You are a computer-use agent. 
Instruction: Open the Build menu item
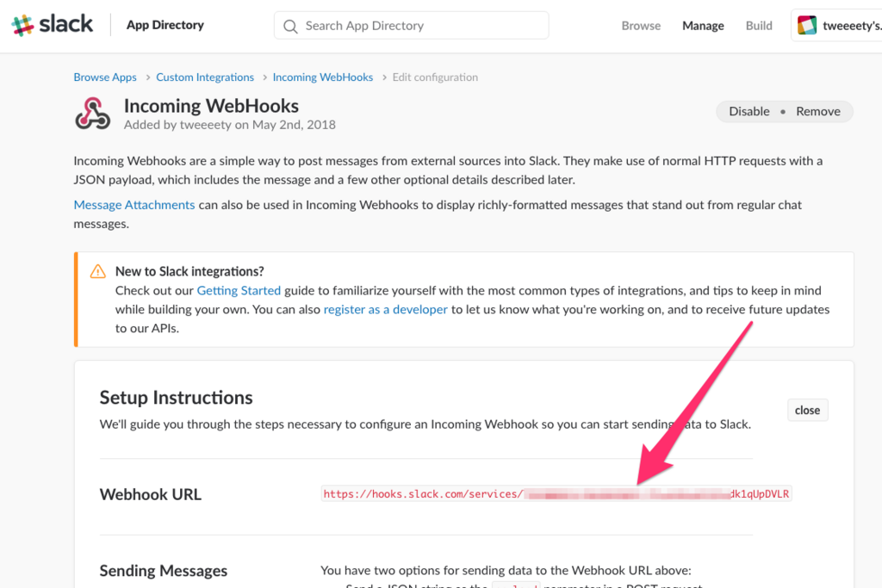tap(759, 26)
